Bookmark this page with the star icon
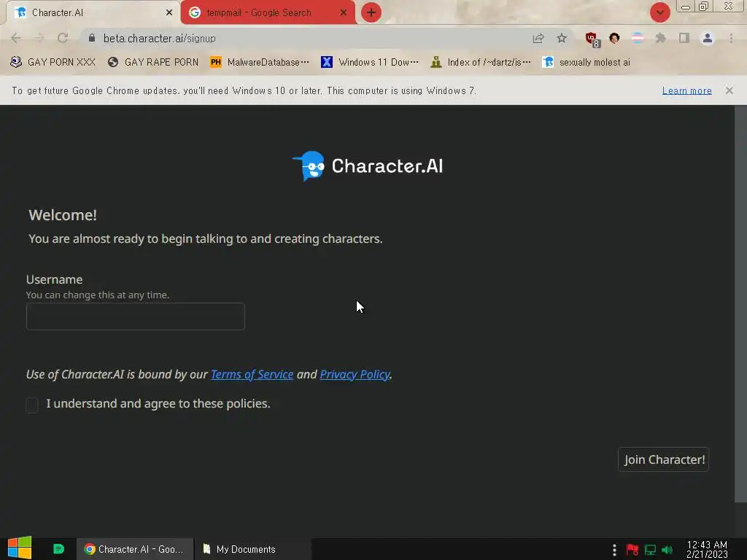 (562, 38)
